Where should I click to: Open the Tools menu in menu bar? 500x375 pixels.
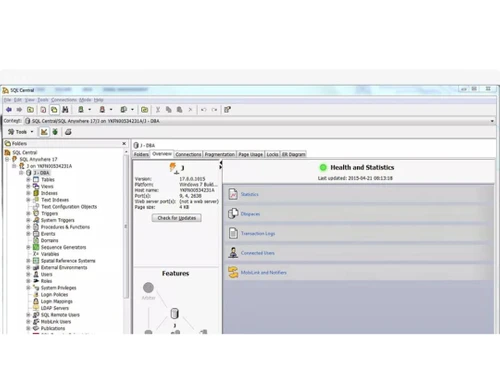(43, 100)
